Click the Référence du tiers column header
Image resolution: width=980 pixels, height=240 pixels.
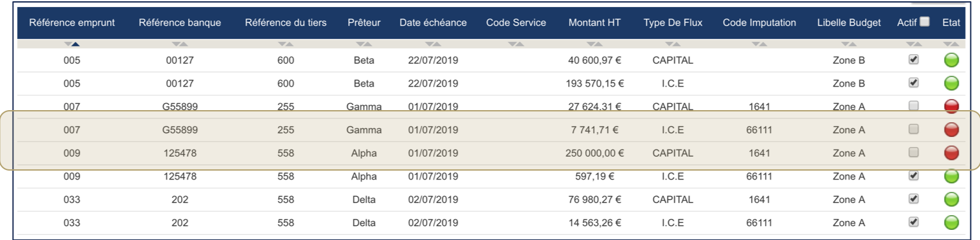(x=286, y=23)
